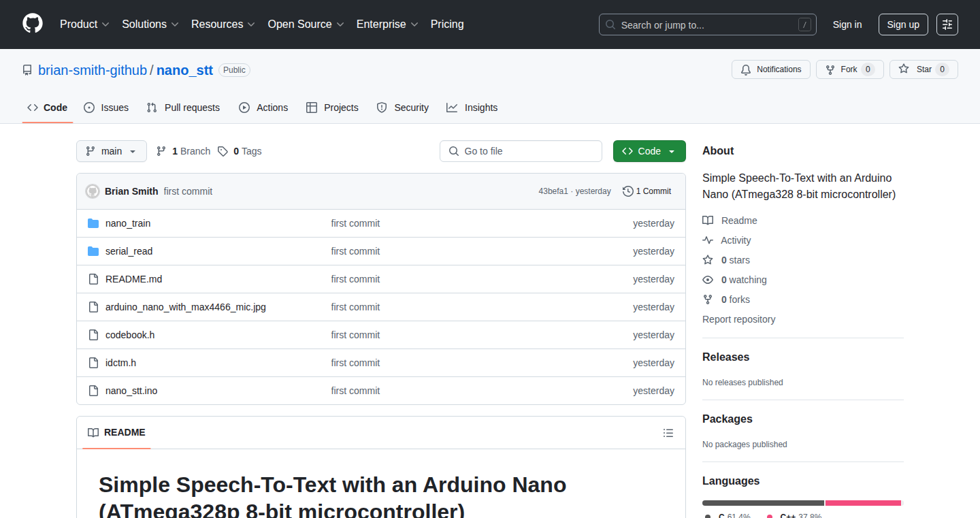The image size is (980, 518).
Task: Click the file icon beside codebook.h
Action: pos(93,335)
